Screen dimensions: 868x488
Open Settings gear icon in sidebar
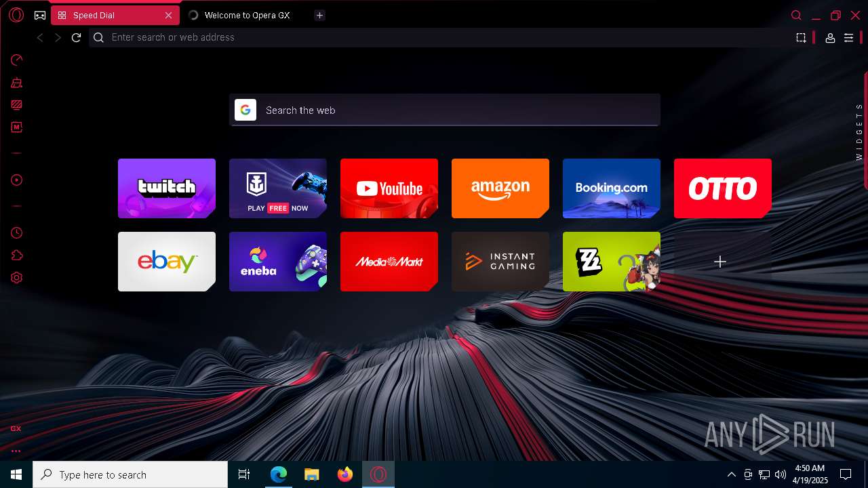pyautogui.click(x=17, y=278)
